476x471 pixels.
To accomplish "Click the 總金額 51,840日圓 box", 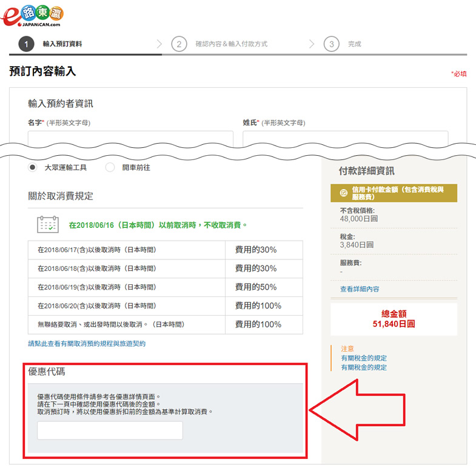I will coord(394,319).
